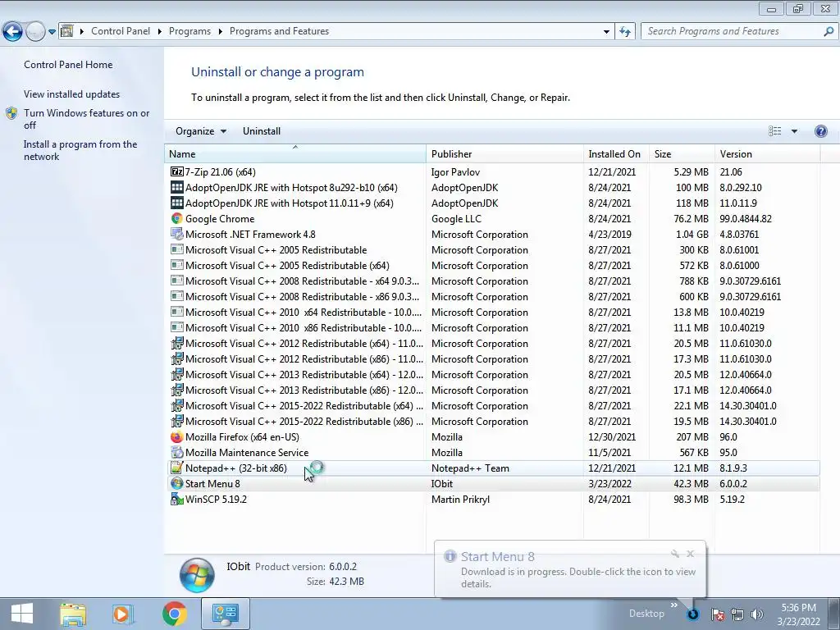This screenshot has height=630, width=840.
Task: Click the Igor Pavlov publisher cell
Action: (x=455, y=172)
